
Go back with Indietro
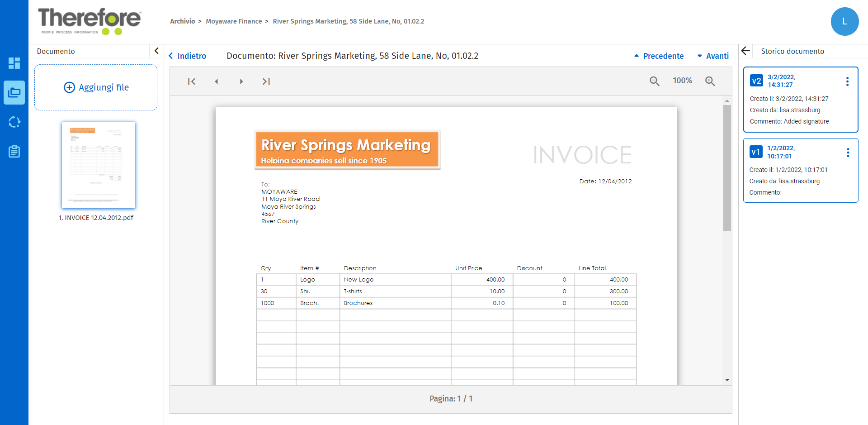pos(187,56)
